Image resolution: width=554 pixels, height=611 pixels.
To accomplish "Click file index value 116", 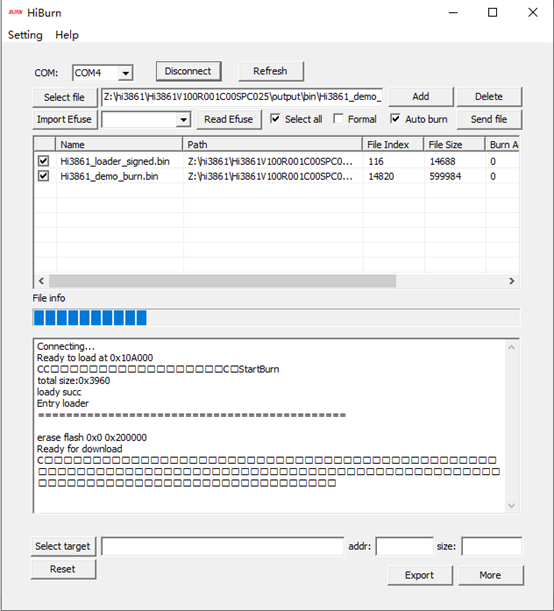I will click(x=376, y=161).
